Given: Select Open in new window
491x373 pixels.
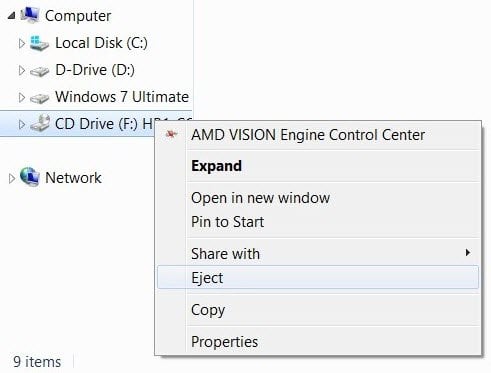Looking at the screenshot, I should (261, 198).
